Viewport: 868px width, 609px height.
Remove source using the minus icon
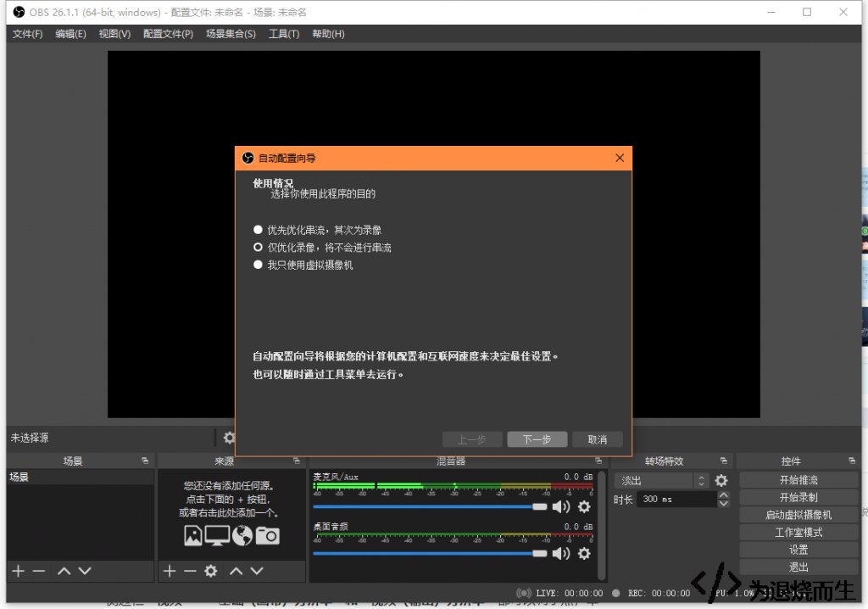click(x=190, y=571)
